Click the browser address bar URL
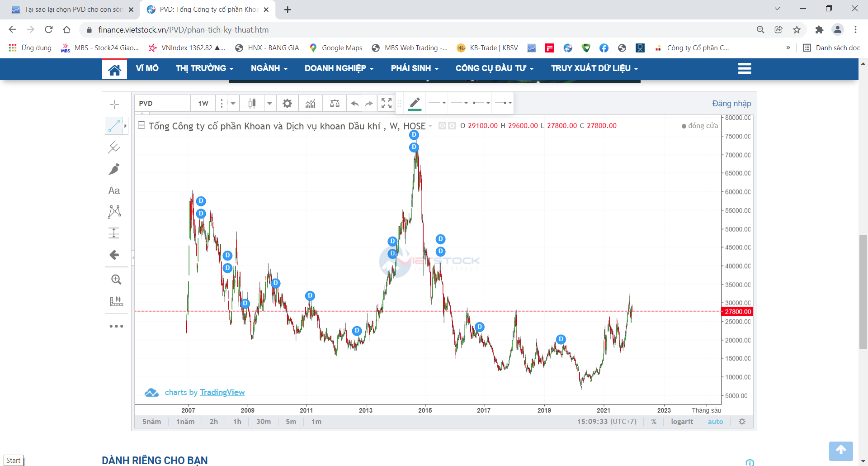This screenshot has height=466, width=868. pos(184,30)
